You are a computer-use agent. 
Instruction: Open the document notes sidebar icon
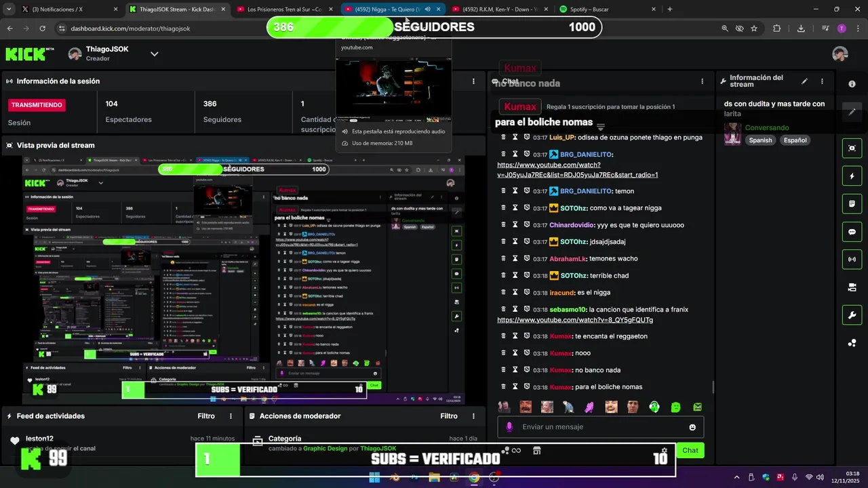point(852,204)
